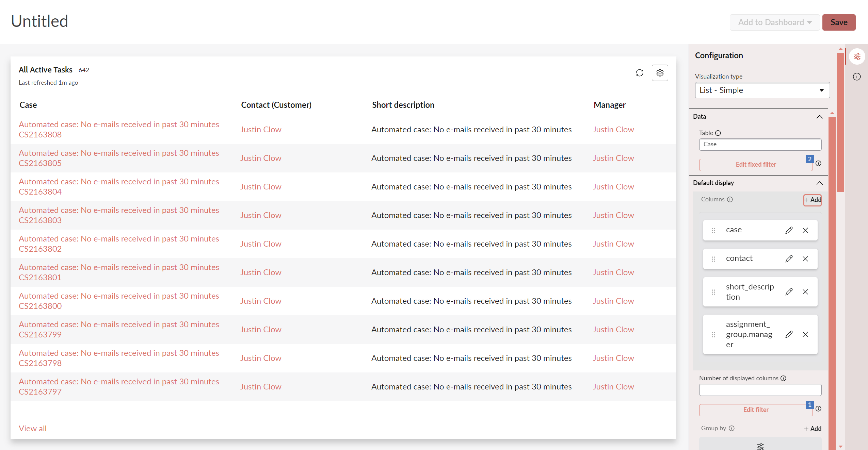
Task: Open the View all link
Action: [32, 428]
